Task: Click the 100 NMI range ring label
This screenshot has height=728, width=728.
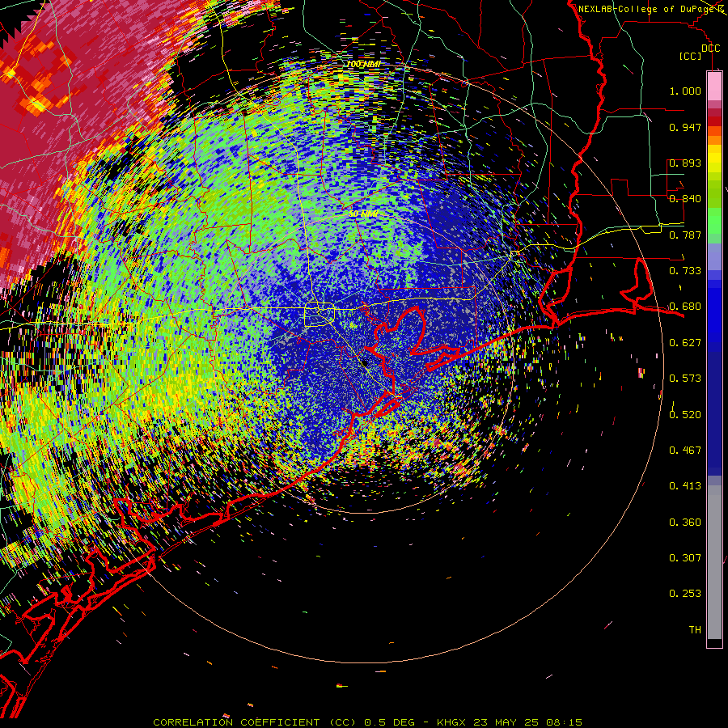Action: coord(363,64)
